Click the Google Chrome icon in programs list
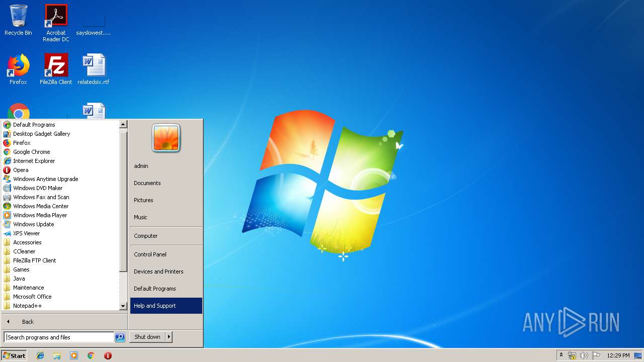The image size is (644, 362). (7, 152)
